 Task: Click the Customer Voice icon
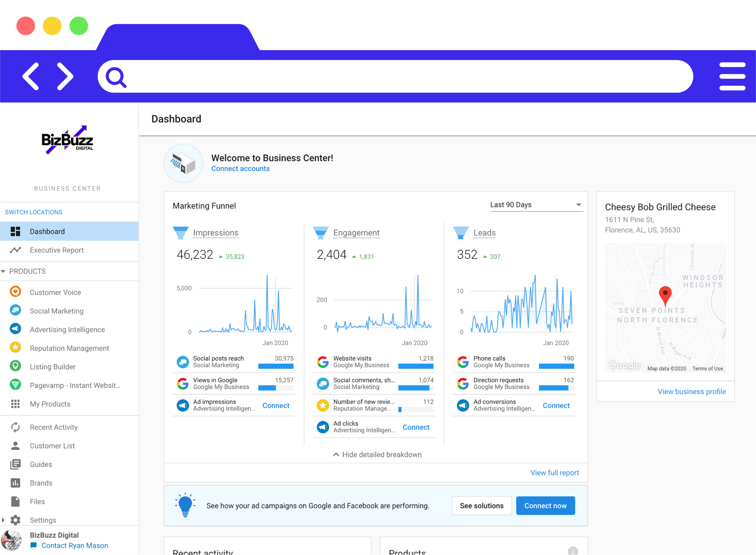tap(15, 292)
